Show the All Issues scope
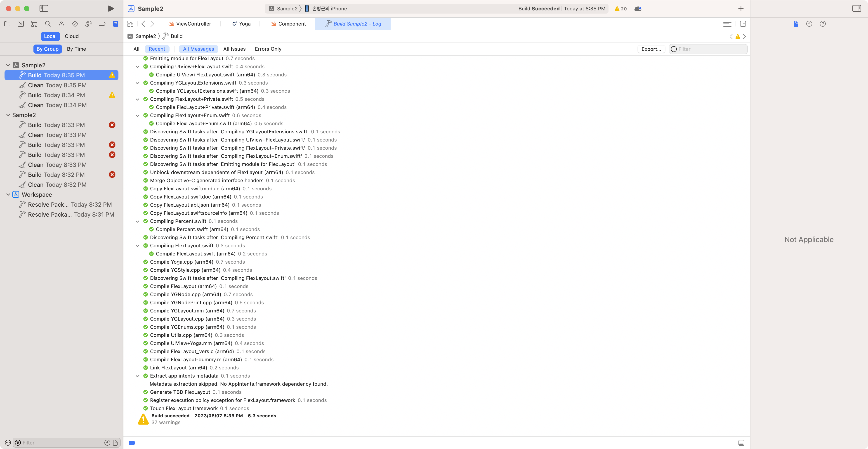 (x=234, y=49)
